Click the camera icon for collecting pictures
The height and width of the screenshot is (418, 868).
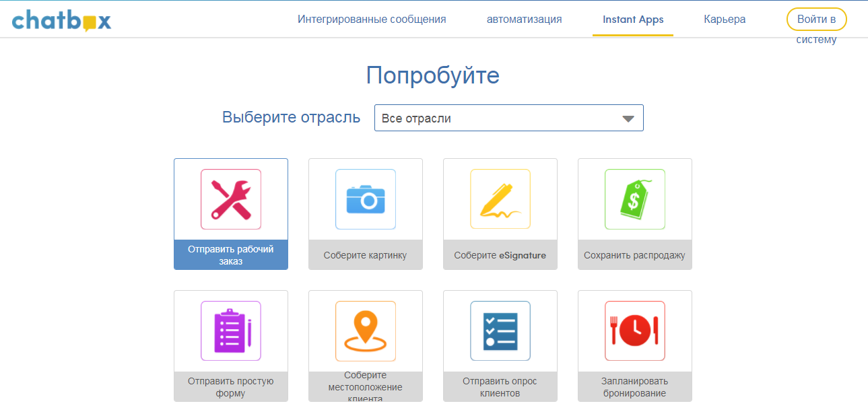[x=366, y=199]
